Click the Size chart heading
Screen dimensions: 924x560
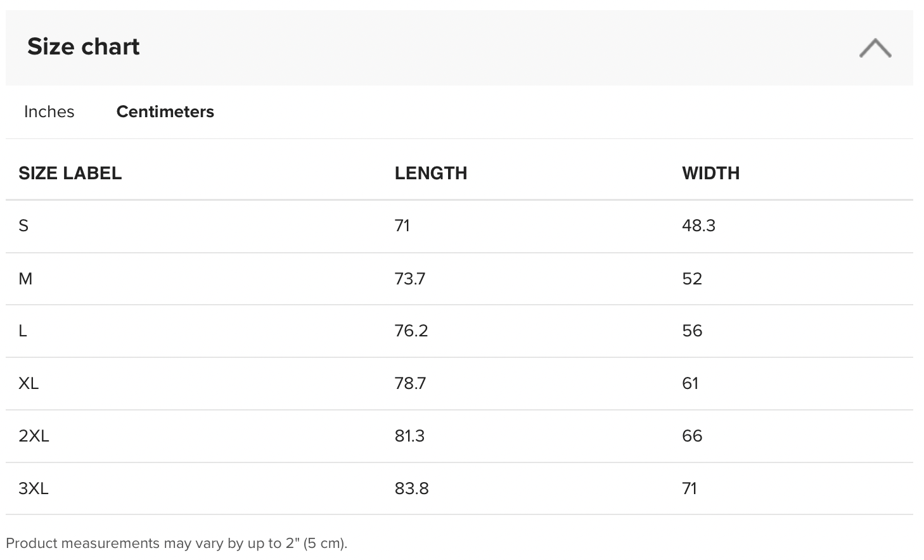83,46
